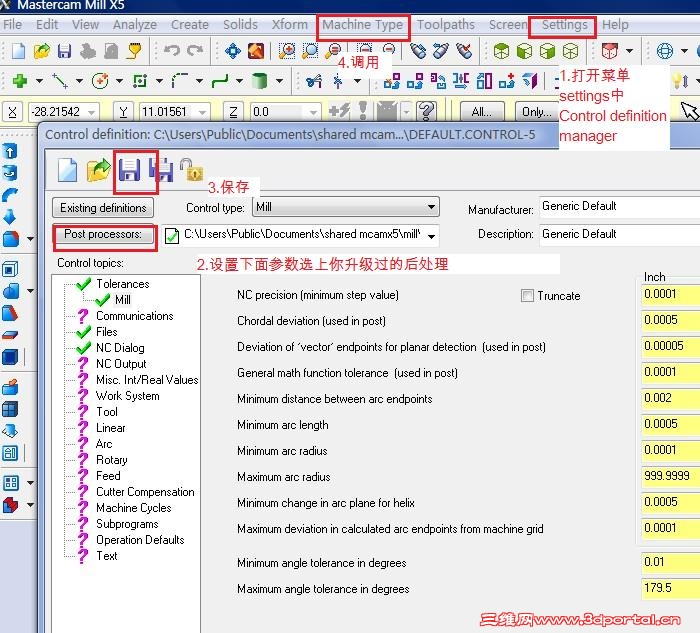Click the Undo arrow icon
This screenshot has height=633, width=700.
pyautogui.click(x=172, y=50)
